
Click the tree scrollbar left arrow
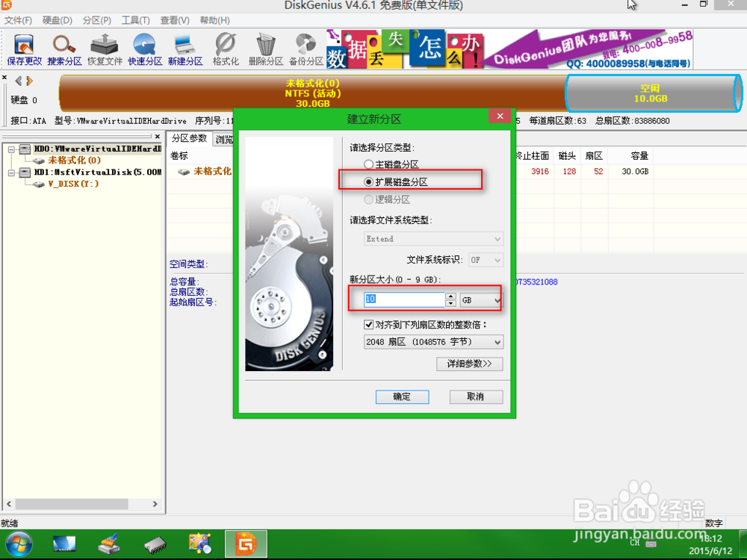pyautogui.click(x=9, y=504)
